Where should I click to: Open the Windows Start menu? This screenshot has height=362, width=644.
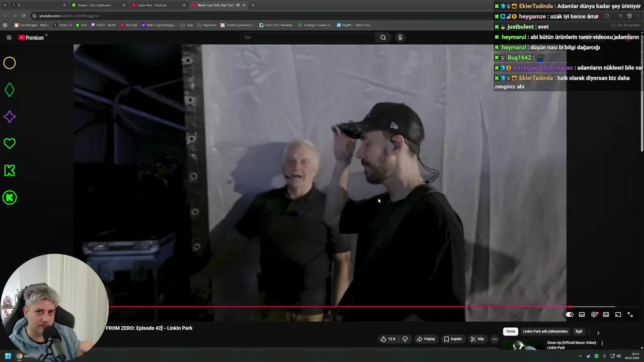[x=8, y=356]
